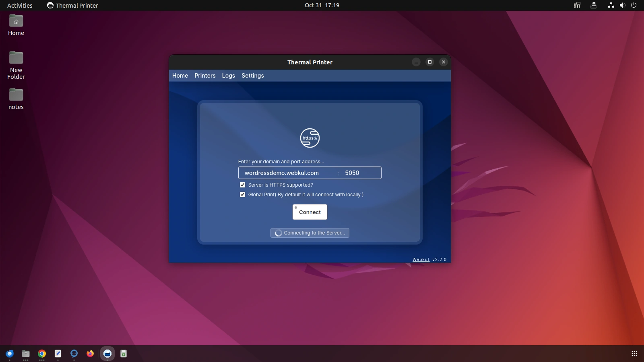Open the Logs menu
Image resolution: width=644 pixels, height=362 pixels.
click(228, 76)
